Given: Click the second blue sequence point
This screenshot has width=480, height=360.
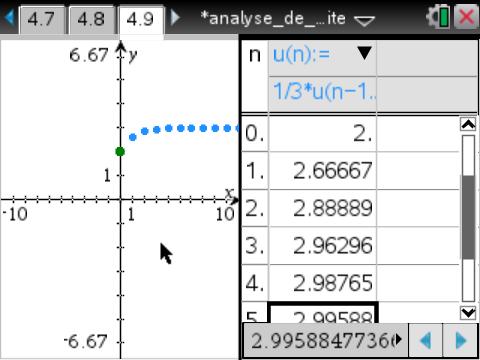Looking at the screenshot, I should [144, 131].
